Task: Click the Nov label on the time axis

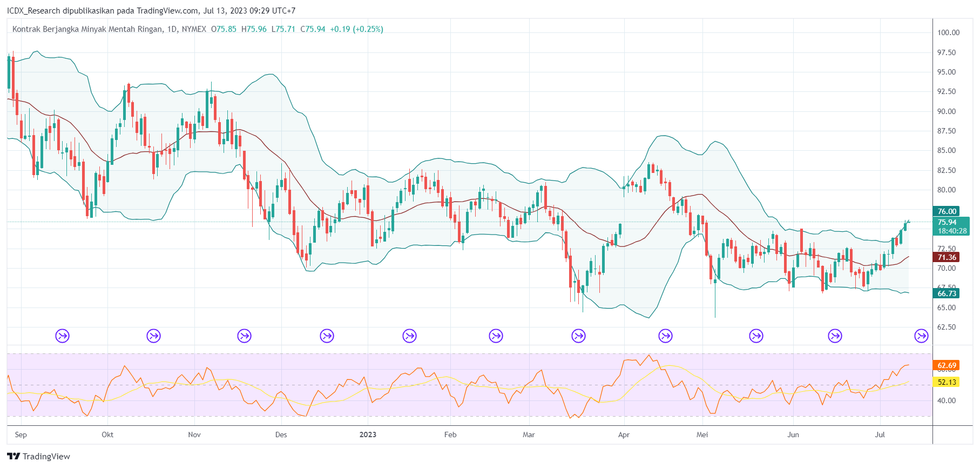Action: pyautogui.click(x=194, y=434)
